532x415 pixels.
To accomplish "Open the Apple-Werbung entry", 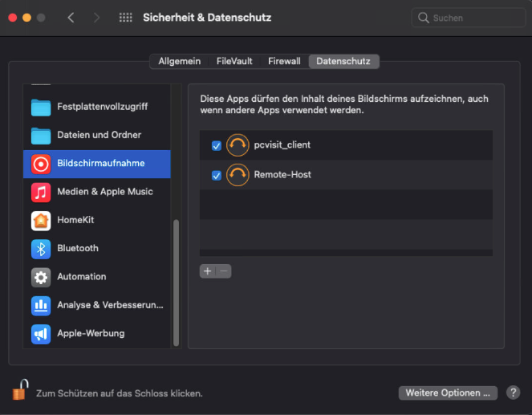I will click(90, 333).
